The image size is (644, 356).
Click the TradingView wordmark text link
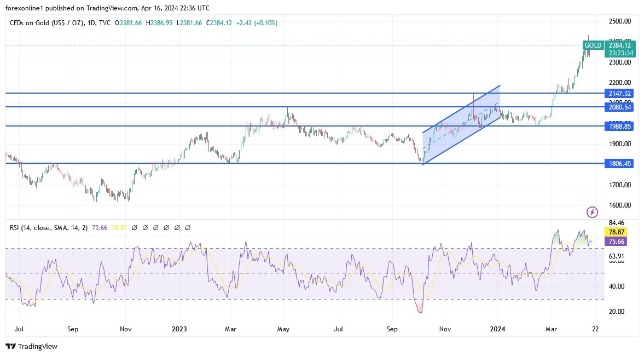pos(38,346)
